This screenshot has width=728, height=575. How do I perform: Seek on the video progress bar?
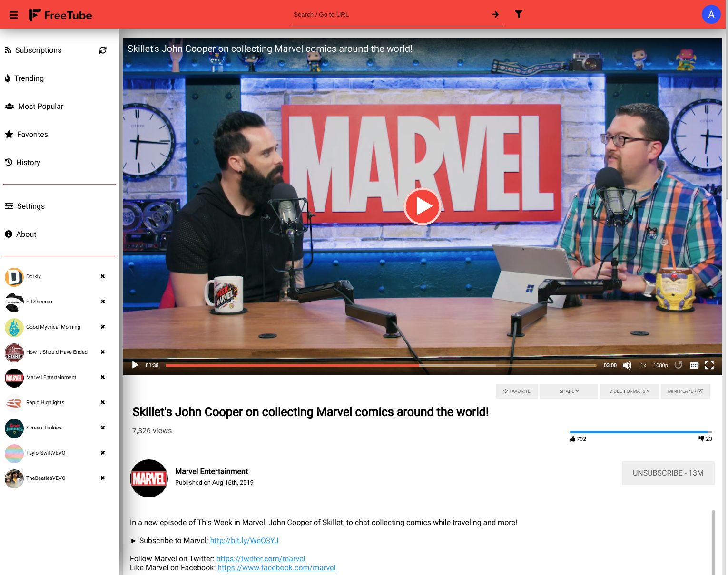tap(381, 365)
